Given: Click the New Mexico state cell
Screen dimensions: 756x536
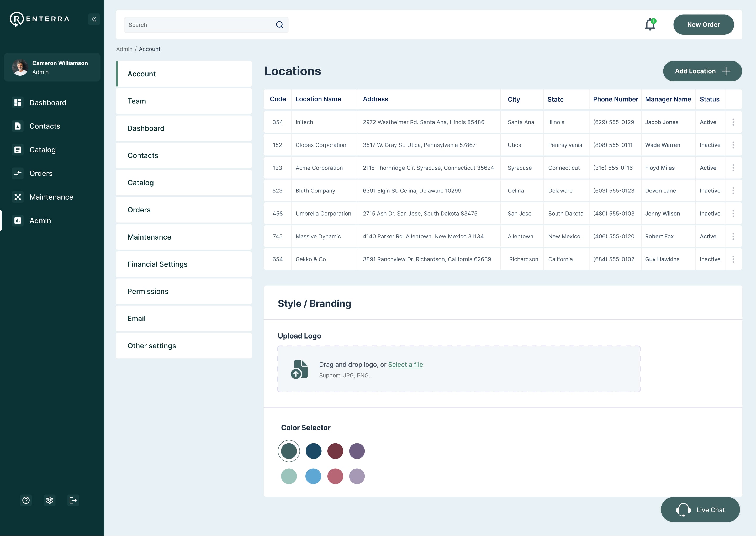Looking at the screenshot, I should [564, 236].
